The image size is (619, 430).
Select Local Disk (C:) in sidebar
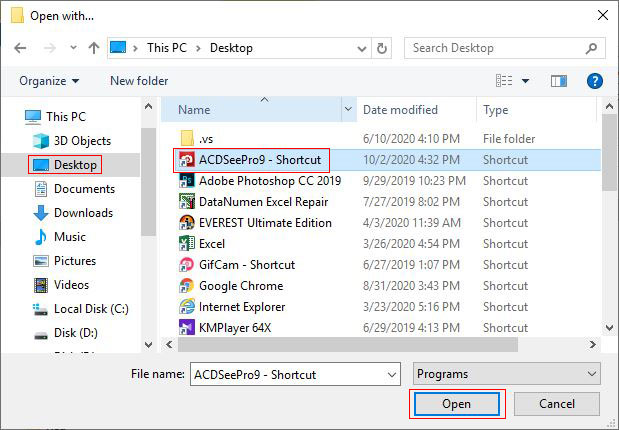click(x=81, y=309)
